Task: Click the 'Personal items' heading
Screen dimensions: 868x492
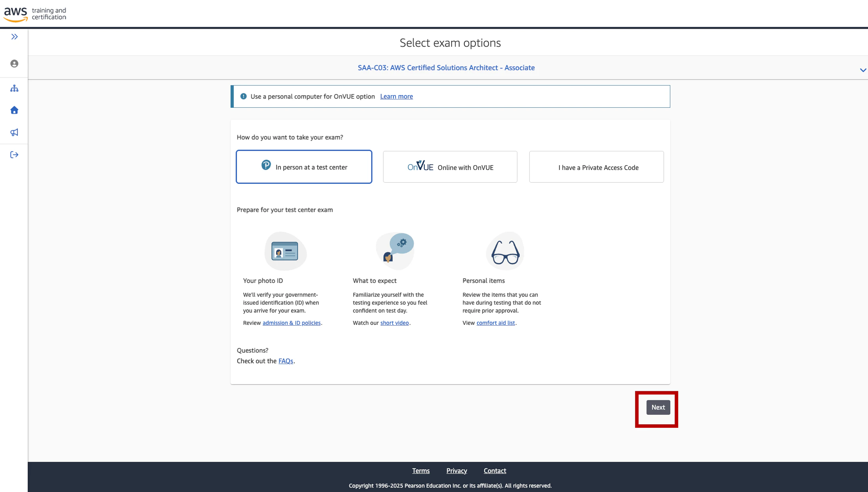Action: tap(484, 281)
